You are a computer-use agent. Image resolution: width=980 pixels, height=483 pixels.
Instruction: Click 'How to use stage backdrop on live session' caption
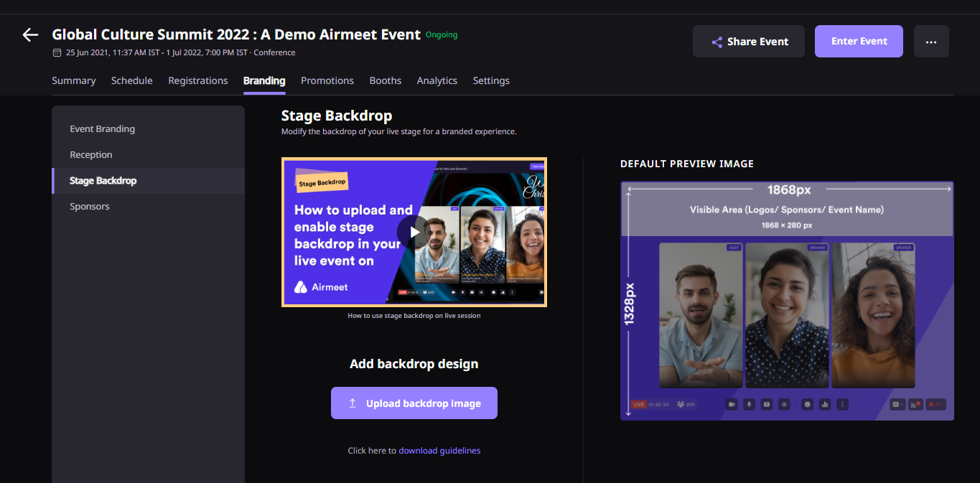coord(414,316)
